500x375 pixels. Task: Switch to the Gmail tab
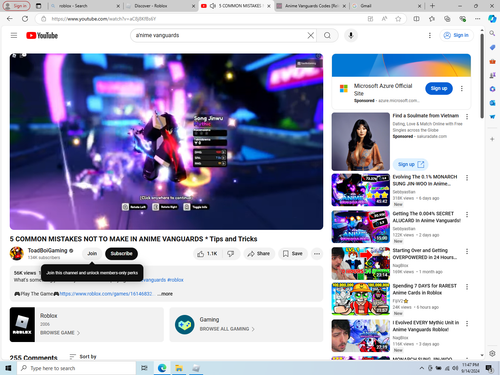386,6
